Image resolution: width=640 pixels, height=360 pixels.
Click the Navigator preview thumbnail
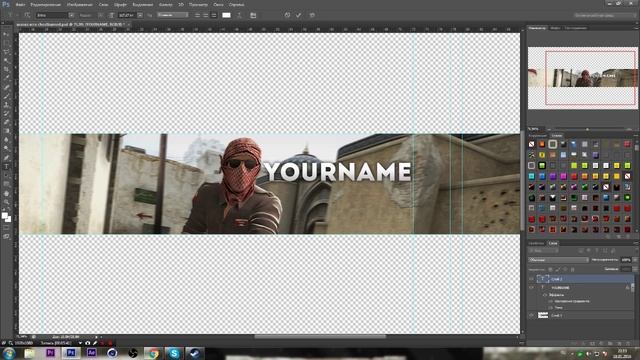(582, 78)
